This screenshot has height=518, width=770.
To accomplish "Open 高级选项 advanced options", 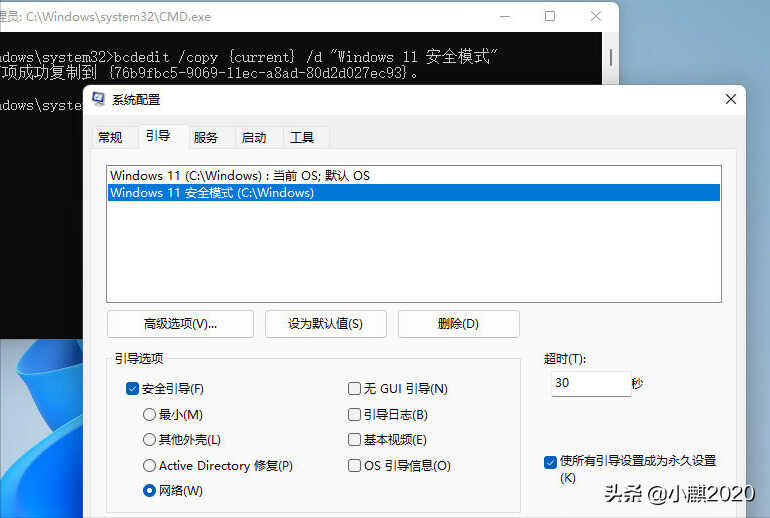I will click(x=180, y=324).
